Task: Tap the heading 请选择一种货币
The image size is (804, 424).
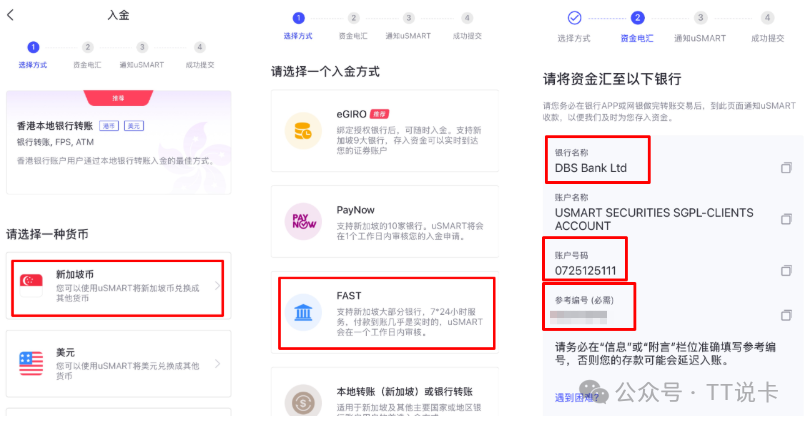Action: 47,234
